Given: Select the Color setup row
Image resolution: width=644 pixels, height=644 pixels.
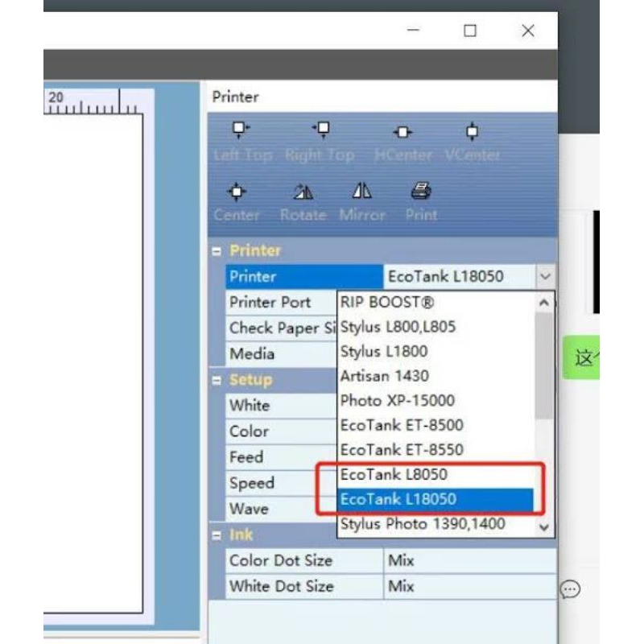Looking at the screenshot, I should [x=281, y=431].
